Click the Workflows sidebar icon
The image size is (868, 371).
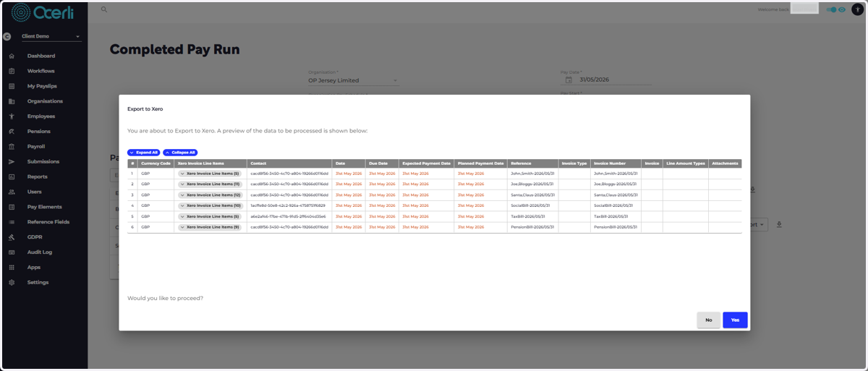[12, 71]
